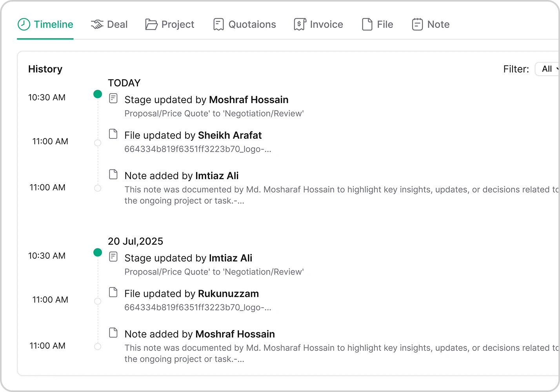Click the bookmark icon next to Quotaions

coord(218,24)
